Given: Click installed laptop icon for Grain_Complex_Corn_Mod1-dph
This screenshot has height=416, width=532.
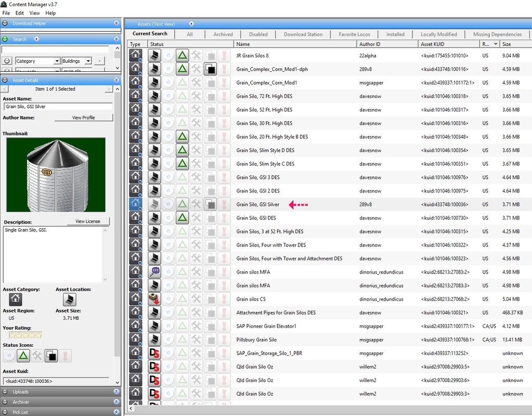Looking at the screenshot, I should pyautogui.click(x=154, y=69).
